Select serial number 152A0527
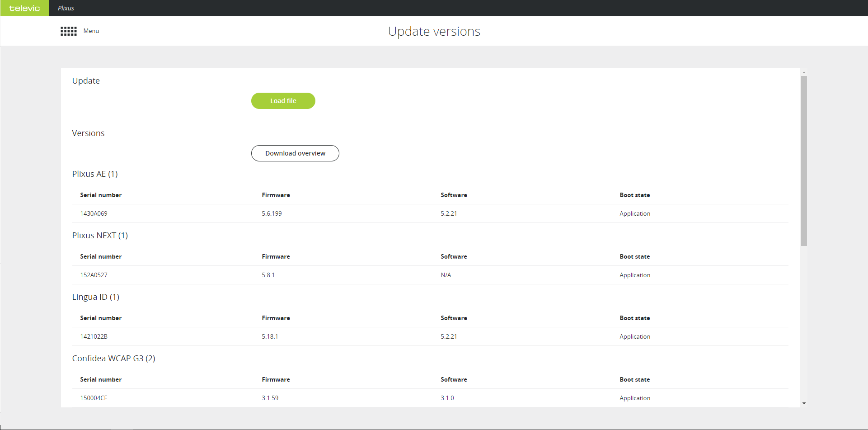868x430 pixels. (x=94, y=275)
